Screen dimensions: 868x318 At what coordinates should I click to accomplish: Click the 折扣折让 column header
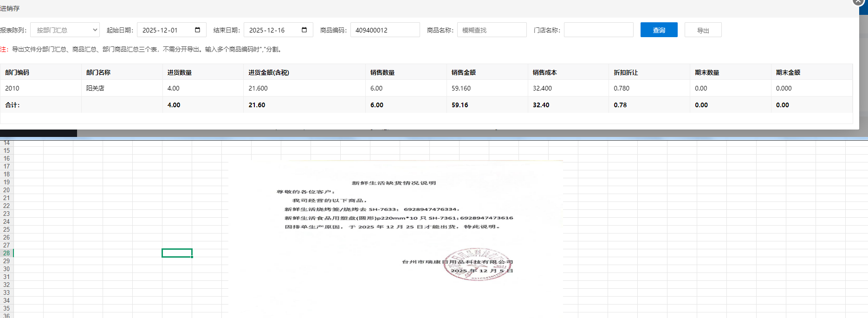click(626, 72)
